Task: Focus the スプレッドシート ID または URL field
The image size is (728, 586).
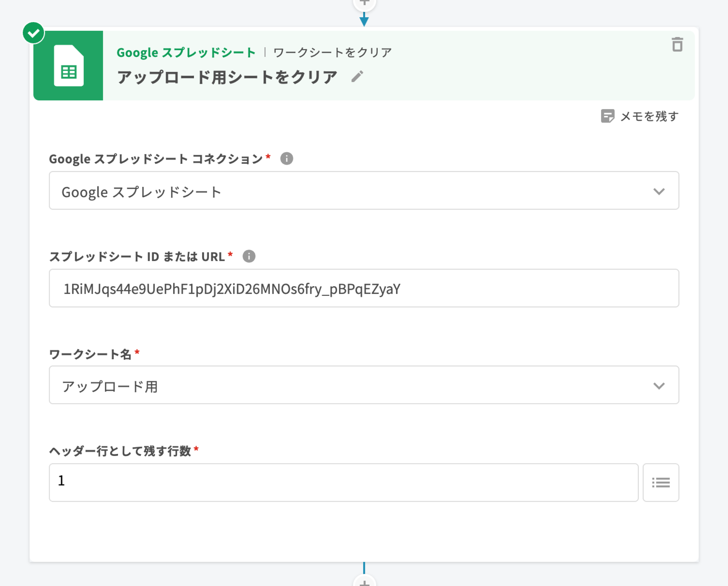Action: point(363,288)
